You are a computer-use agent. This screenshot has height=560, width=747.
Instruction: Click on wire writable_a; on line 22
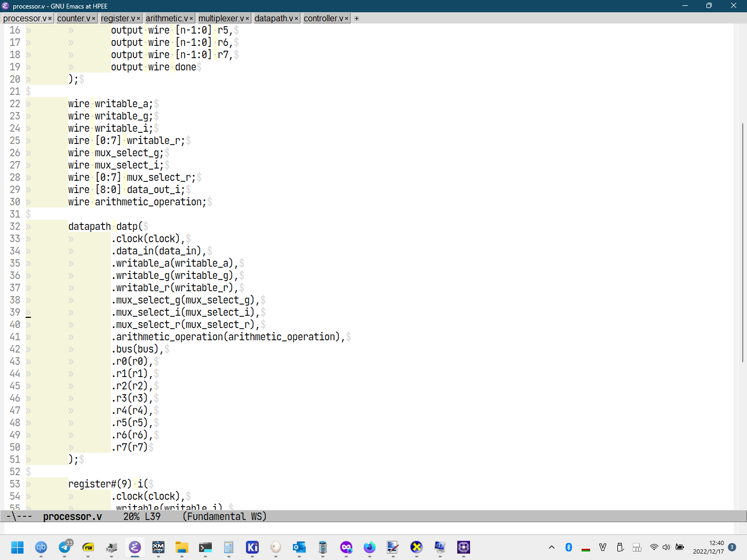[x=111, y=104]
